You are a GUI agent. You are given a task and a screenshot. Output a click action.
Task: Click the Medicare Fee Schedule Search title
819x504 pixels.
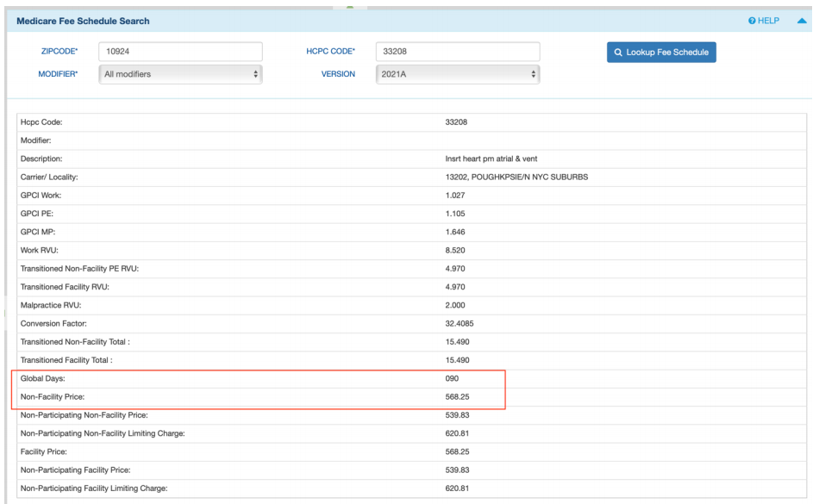[x=83, y=21]
